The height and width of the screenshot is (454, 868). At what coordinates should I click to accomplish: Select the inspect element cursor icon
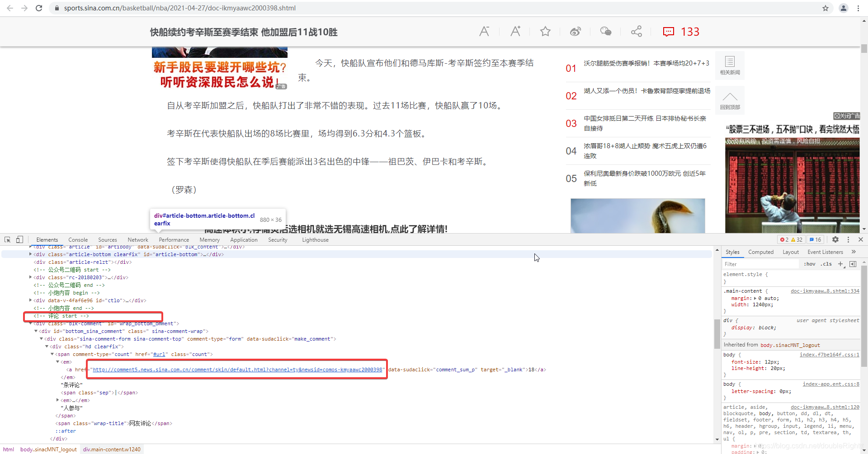point(7,239)
